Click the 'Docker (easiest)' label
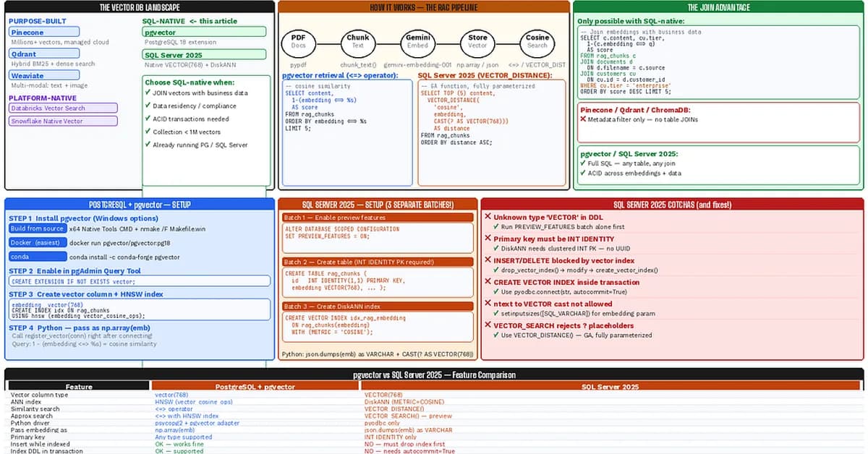The width and height of the screenshot is (868, 454). tap(38, 242)
